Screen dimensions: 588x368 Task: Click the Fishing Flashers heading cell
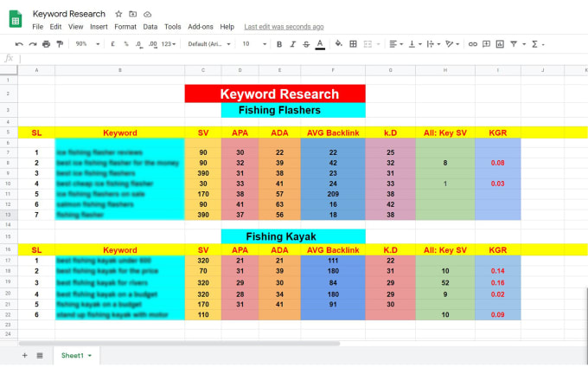tap(293, 110)
